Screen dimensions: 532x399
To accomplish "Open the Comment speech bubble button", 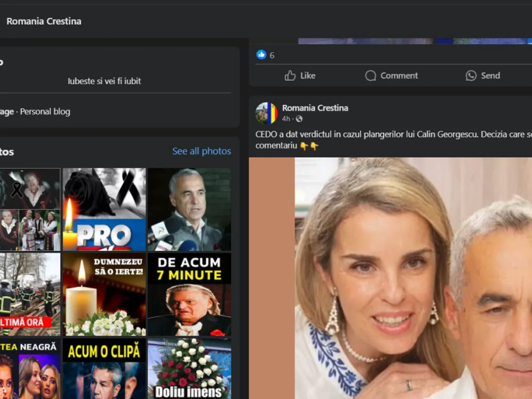I will (391, 76).
